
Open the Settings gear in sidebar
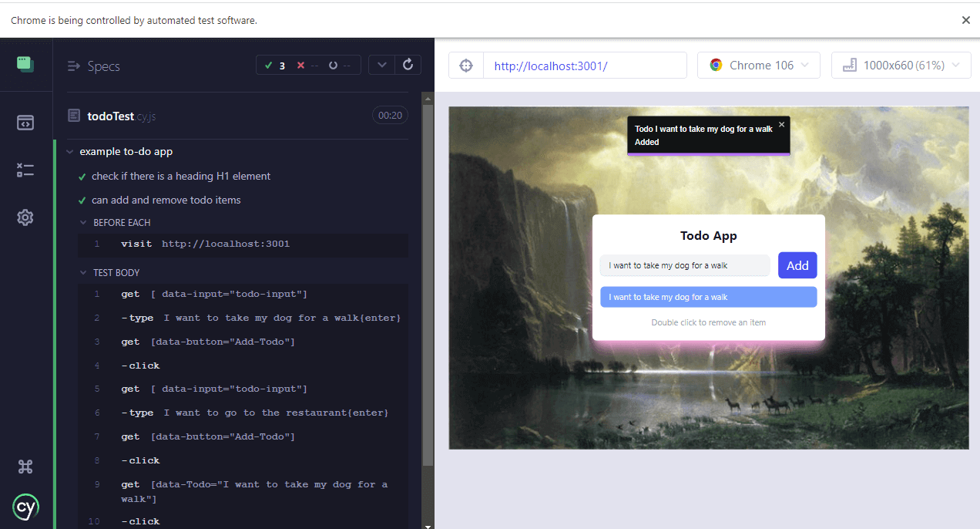(25, 218)
